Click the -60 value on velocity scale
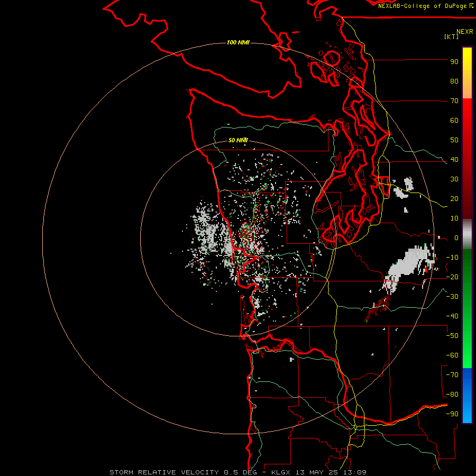Viewport: 476px width, 476px height. coord(452,355)
